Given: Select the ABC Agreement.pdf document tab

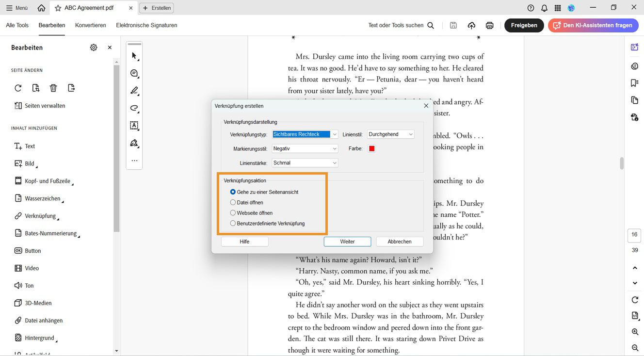Looking at the screenshot, I should tap(94, 8).
